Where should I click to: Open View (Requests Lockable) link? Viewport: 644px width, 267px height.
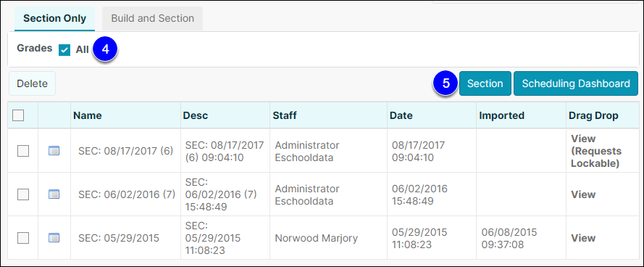tap(596, 151)
